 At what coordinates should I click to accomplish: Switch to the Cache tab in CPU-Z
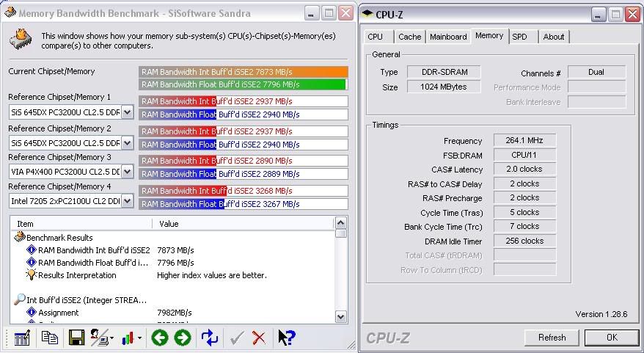tap(409, 37)
